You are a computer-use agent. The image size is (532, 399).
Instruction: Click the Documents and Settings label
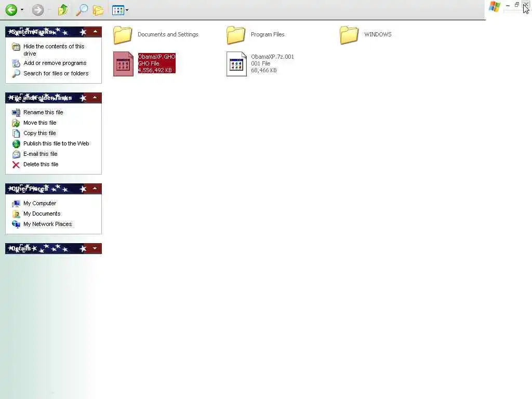[x=168, y=34]
